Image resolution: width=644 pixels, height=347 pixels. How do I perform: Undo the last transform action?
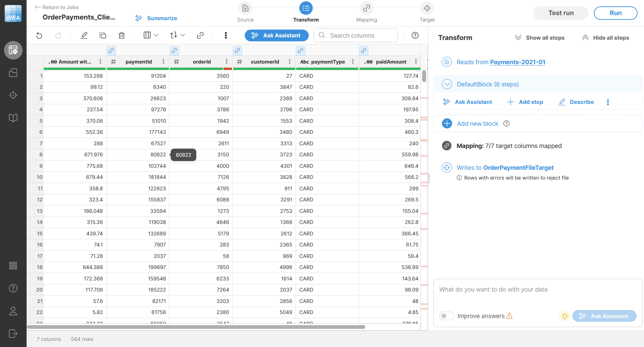(39, 35)
